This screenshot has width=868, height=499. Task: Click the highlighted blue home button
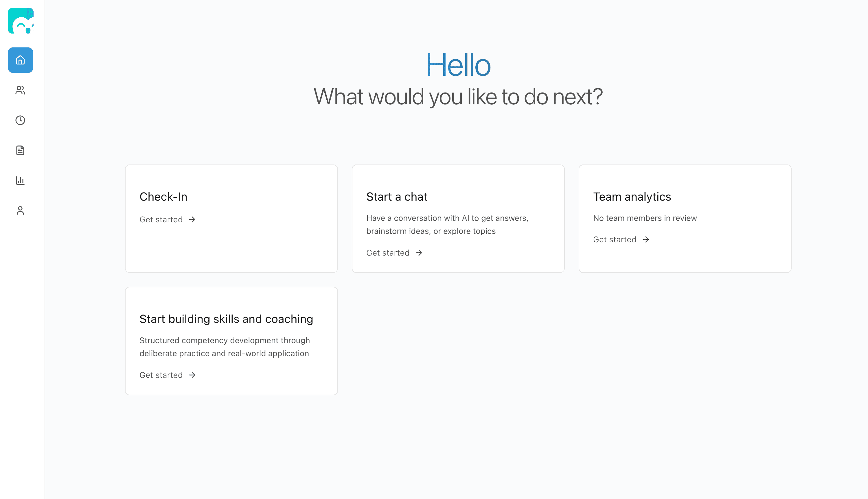pos(20,60)
